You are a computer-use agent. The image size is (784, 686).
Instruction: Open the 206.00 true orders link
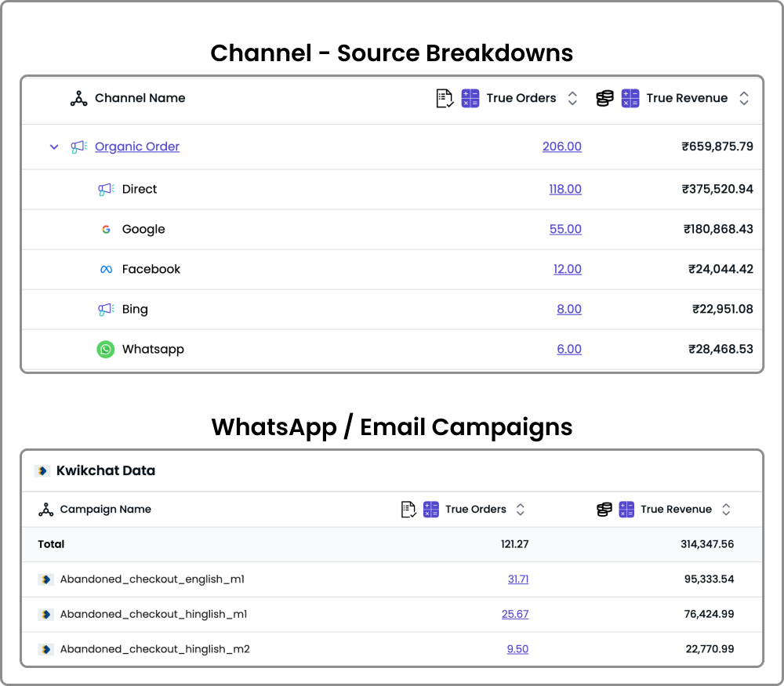(x=561, y=147)
